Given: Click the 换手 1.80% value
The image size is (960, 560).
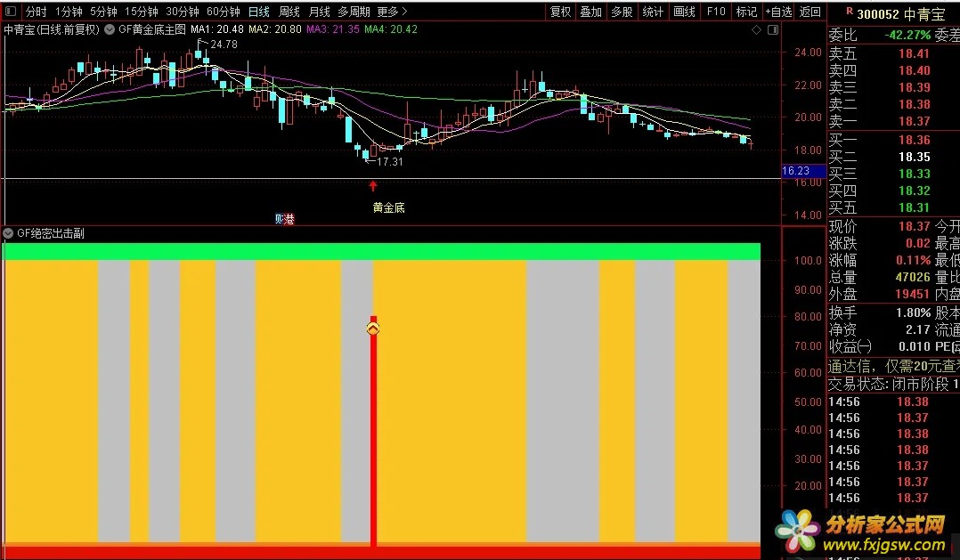Looking at the screenshot, I should tap(914, 312).
